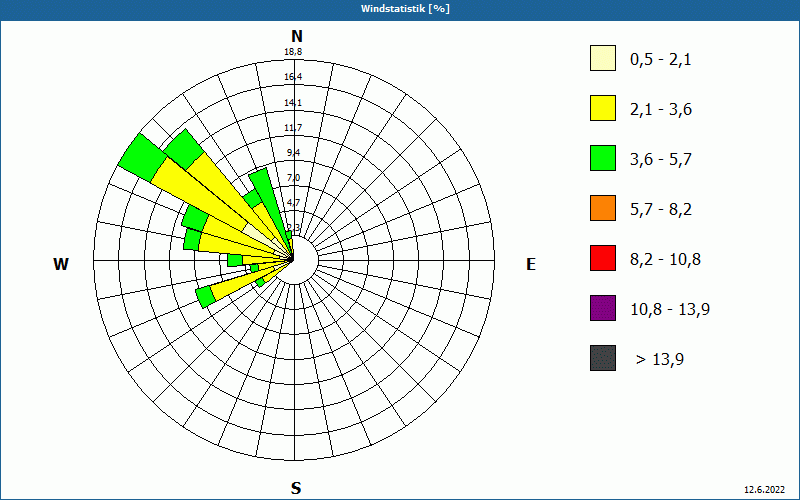This screenshot has height=500, width=800.
Task: Click the 18,8 radial axis value
Action: click(293, 52)
